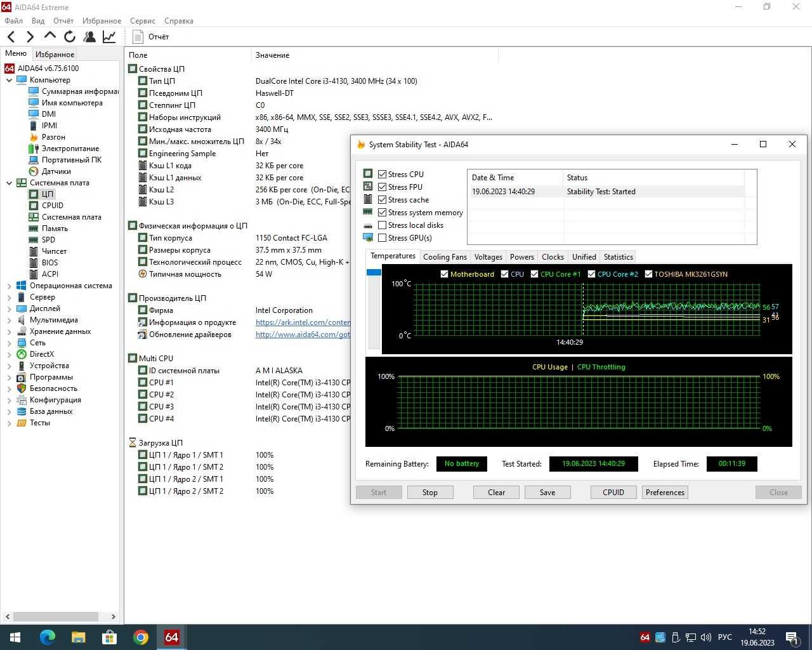Toggle the Stress cache checkbox
Viewport: 812px width, 650px height.
point(383,199)
